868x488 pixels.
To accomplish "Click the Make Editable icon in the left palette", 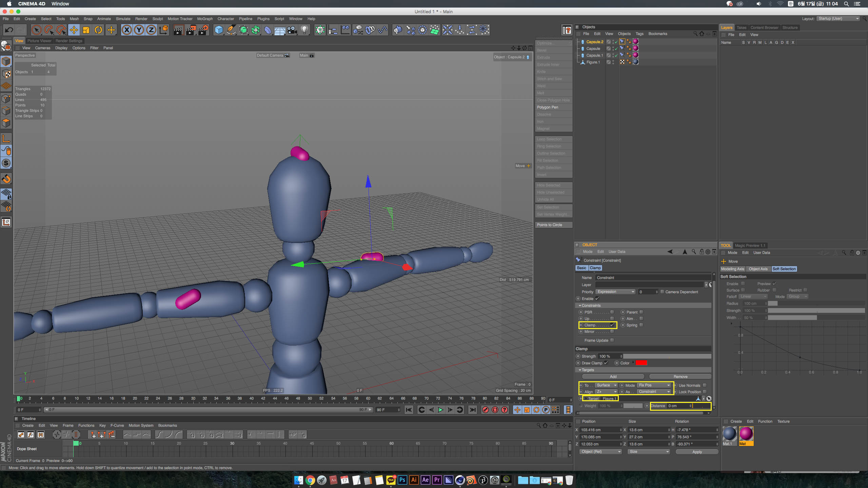I will (6, 46).
